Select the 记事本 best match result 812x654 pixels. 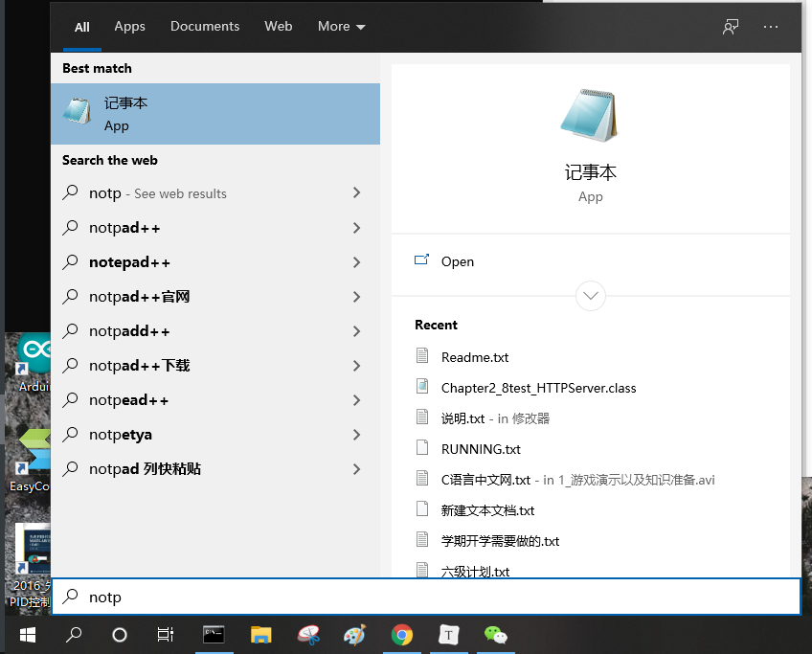(215, 114)
